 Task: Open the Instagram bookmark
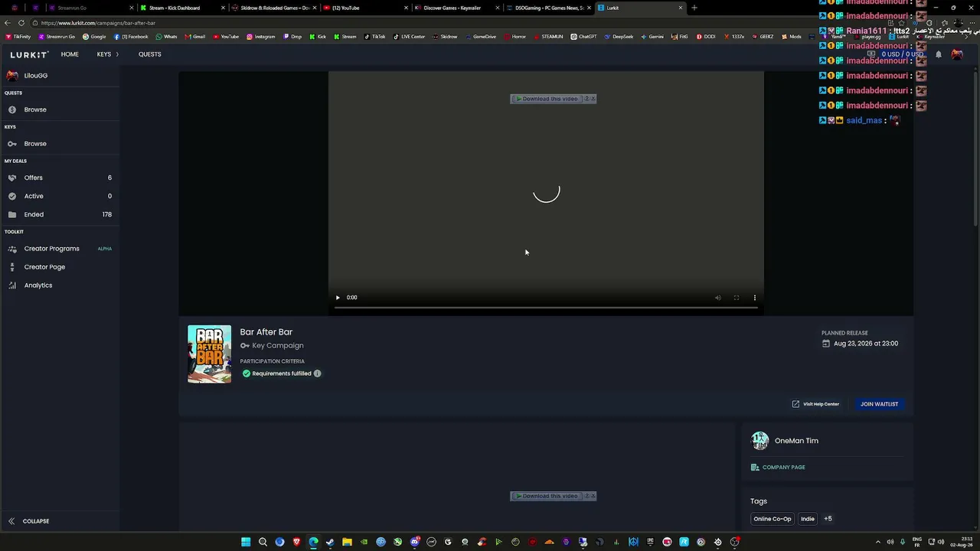coord(260,37)
